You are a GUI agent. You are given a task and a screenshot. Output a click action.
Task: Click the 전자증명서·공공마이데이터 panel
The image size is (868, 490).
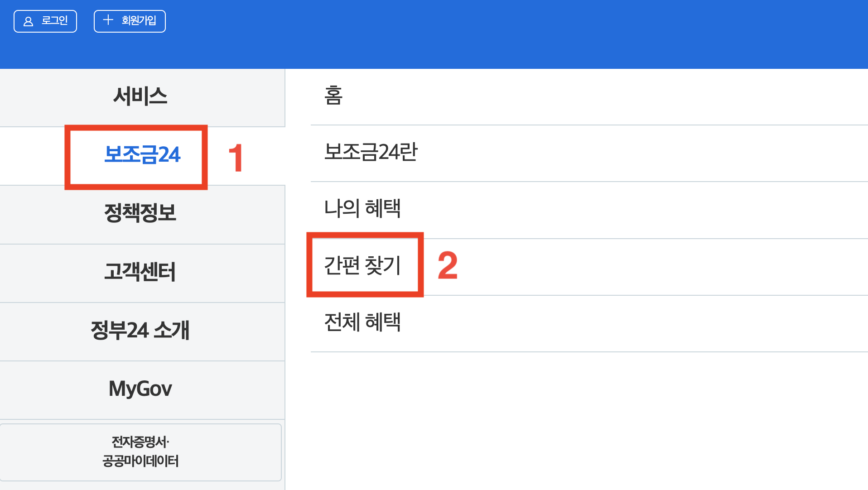[x=141, y=452]
